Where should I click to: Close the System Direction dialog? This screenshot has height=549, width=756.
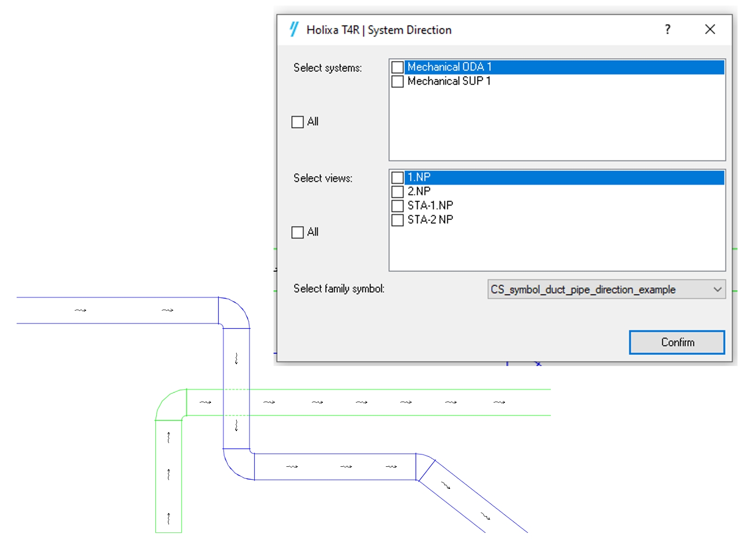(710, 30)
